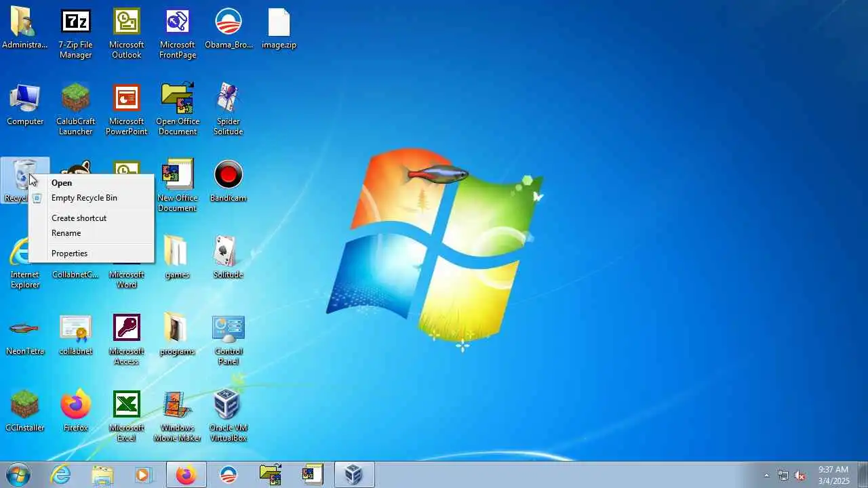Select the CalubCraft Launcher desktop icon
Image resolution: width=868 pixels, height=488 pixels.
(75, 110)
